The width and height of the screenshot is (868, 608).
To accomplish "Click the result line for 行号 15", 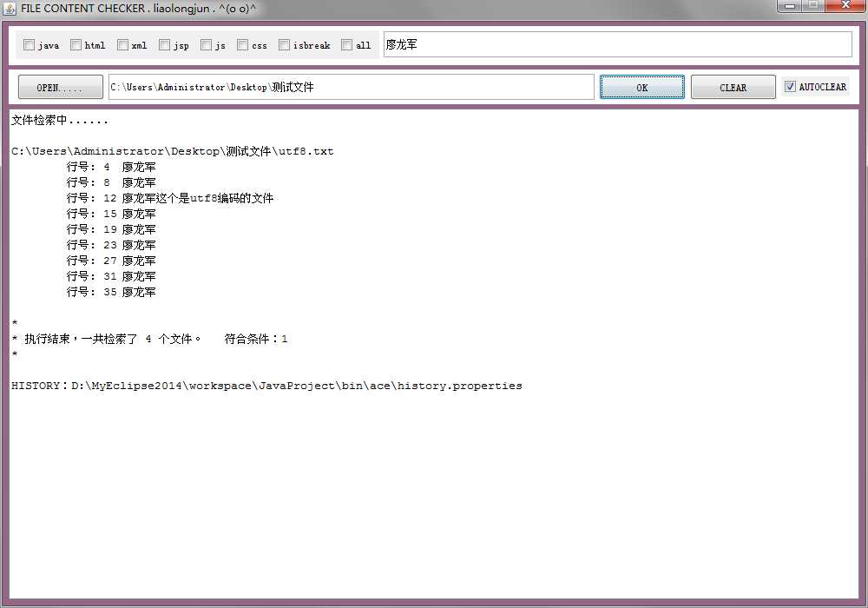I will click(111, 213).
